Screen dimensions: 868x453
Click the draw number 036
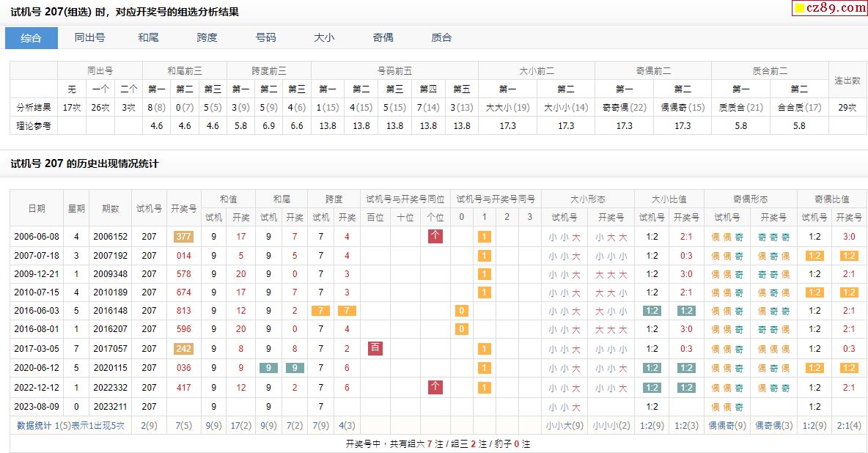tap(184, 368)
